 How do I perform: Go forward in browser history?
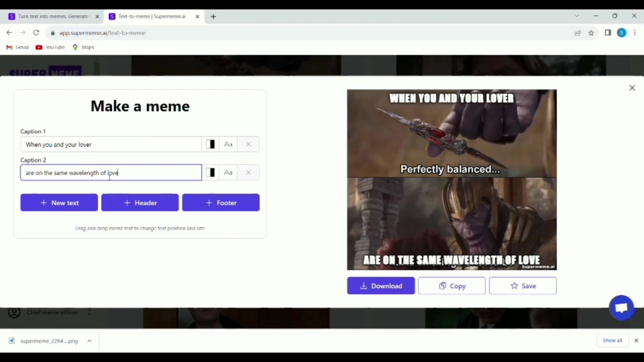(22, 33)
